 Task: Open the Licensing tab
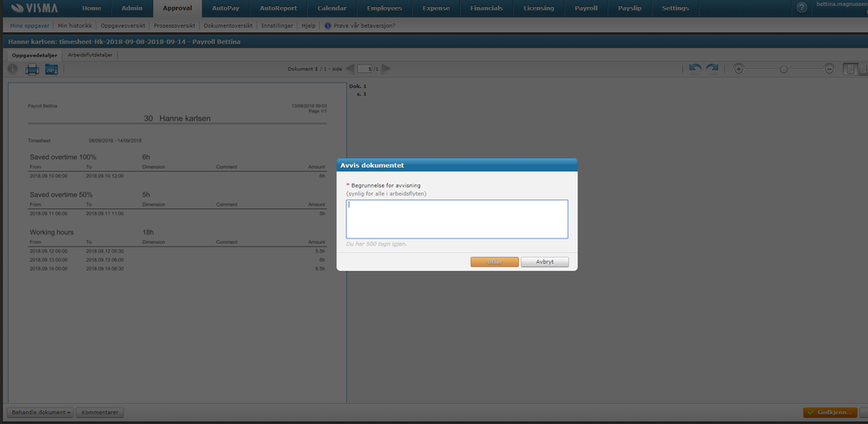tap(538, 9)
